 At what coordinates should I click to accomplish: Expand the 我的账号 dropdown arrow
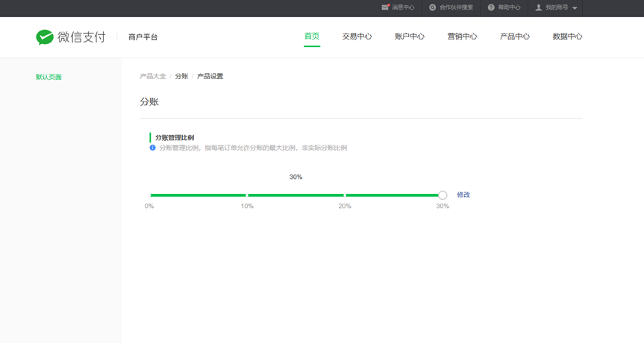(x=575, y=8)
